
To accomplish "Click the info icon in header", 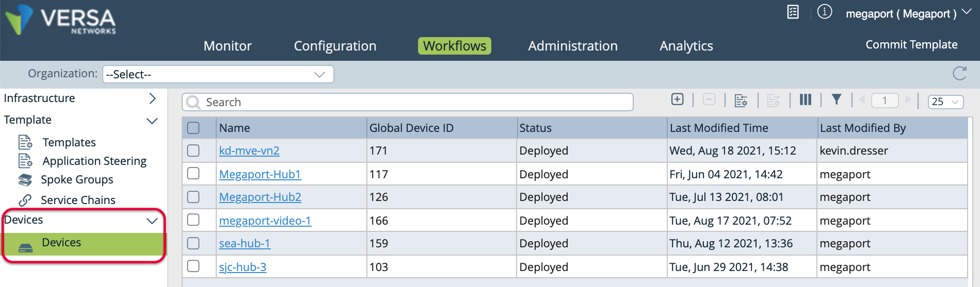I will (x=825, y=12).
